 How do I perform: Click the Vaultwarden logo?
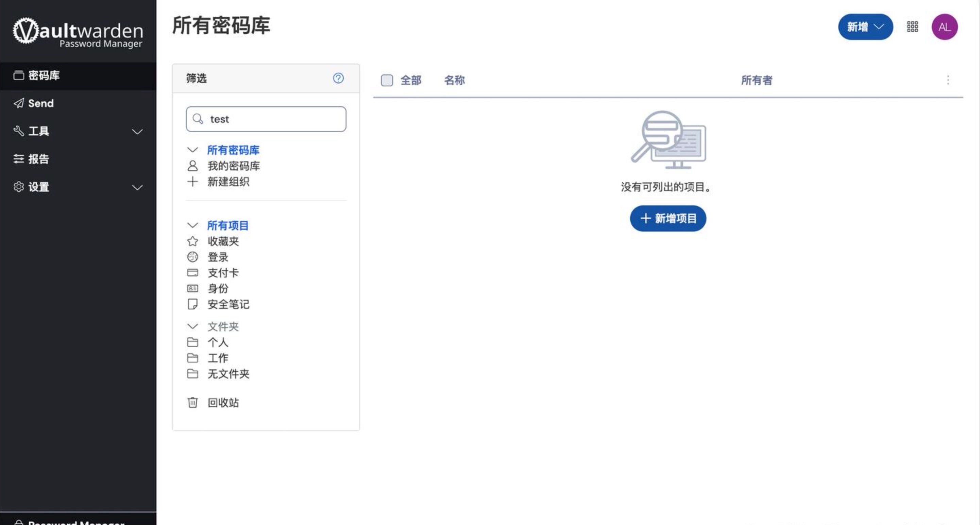coord(78,33)
